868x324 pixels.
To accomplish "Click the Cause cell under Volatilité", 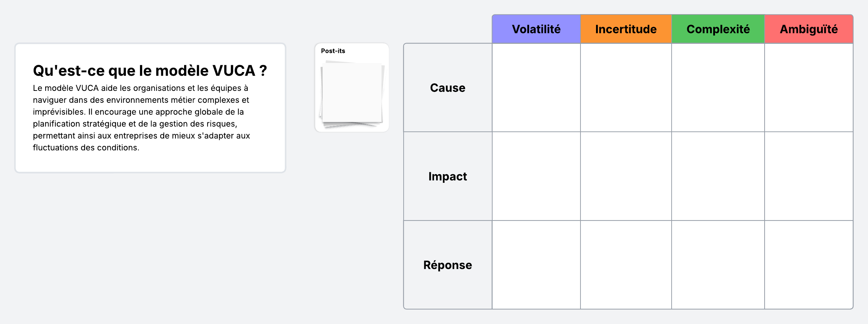I will click(536, 88).
